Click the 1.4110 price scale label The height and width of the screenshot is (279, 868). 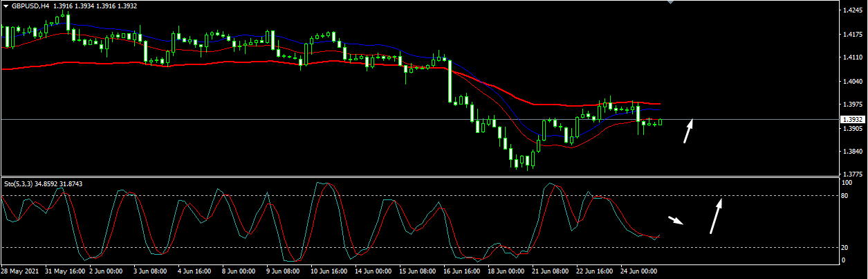tap(851, 58)
